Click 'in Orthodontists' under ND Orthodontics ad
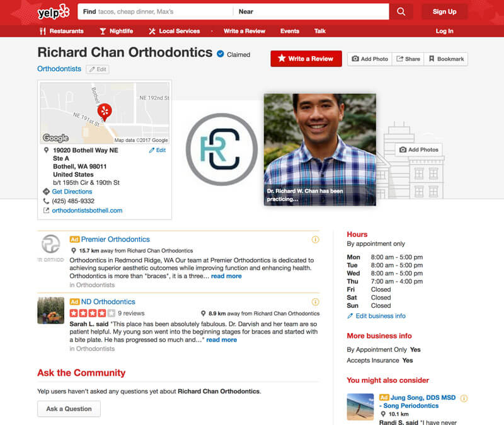Screen dimensions: 504x425 coord(92,349)
